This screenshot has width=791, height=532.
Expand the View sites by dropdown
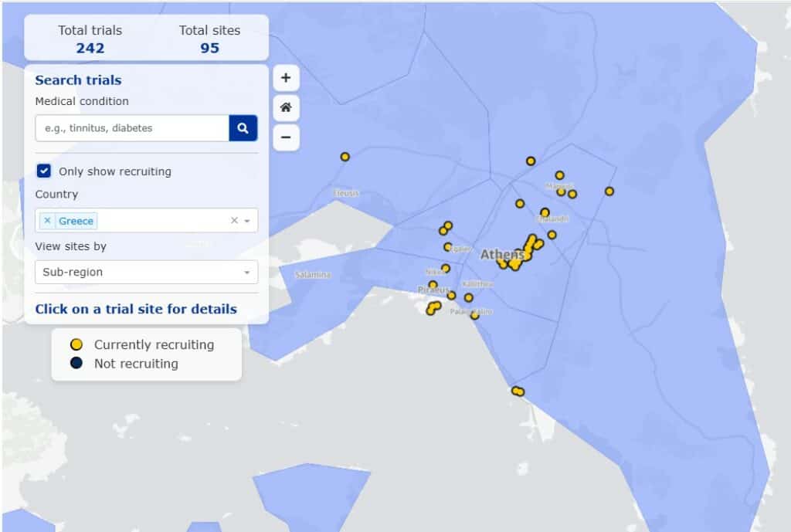tap(247, 273)
